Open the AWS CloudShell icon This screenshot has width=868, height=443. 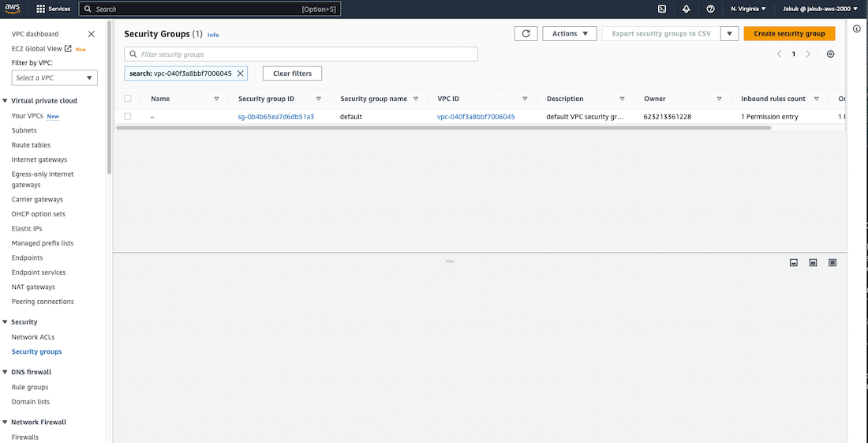pos(662,9)
